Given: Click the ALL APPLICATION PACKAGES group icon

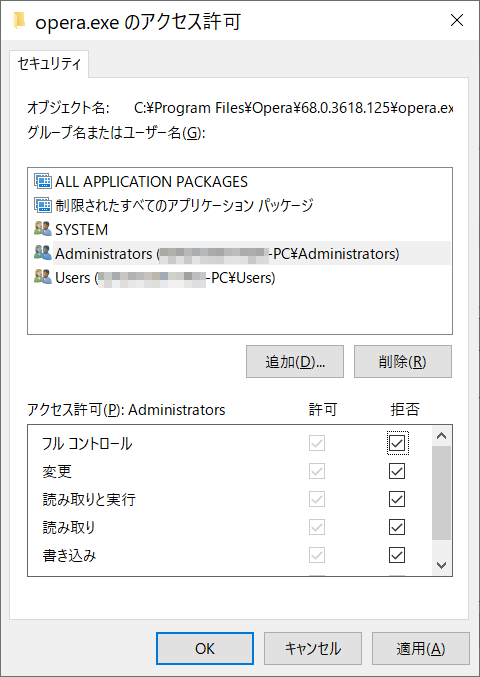Looking at the screenshot, I should pyautogui.click(x=43, y=182).
